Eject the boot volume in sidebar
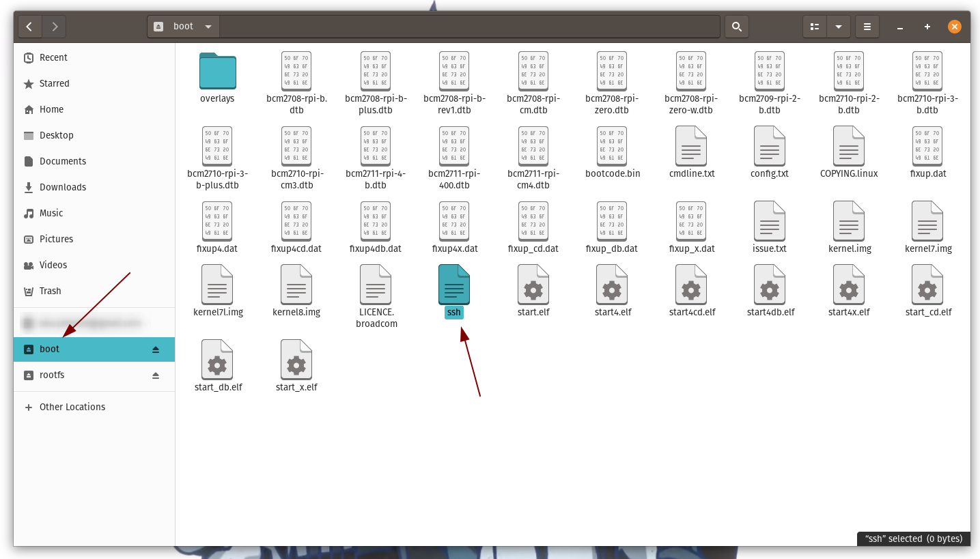This screenshot has width=980, height=559. pyautogui.click(x=156, y=349)
